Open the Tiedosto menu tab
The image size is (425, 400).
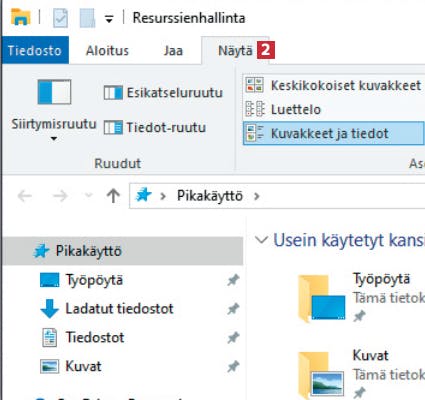click(35, 50)
